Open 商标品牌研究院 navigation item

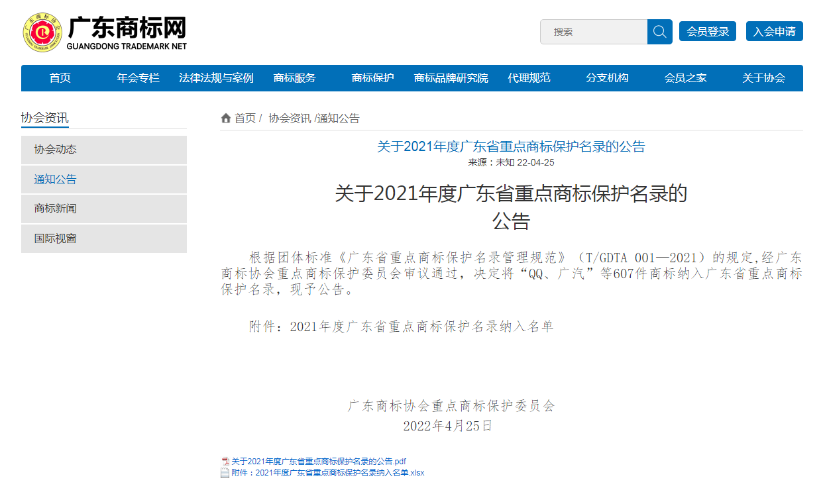(451, 78)
